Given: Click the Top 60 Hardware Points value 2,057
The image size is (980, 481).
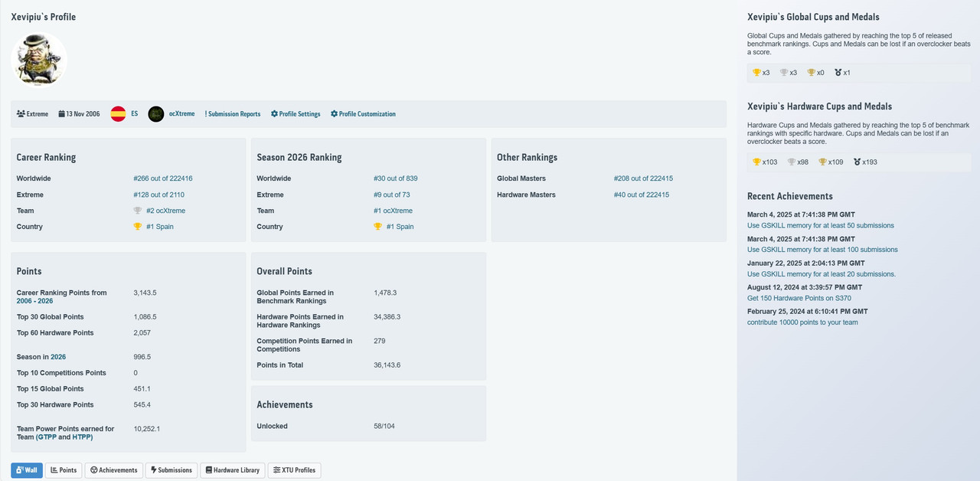Looking at the screenshot, I should (142, 333).
